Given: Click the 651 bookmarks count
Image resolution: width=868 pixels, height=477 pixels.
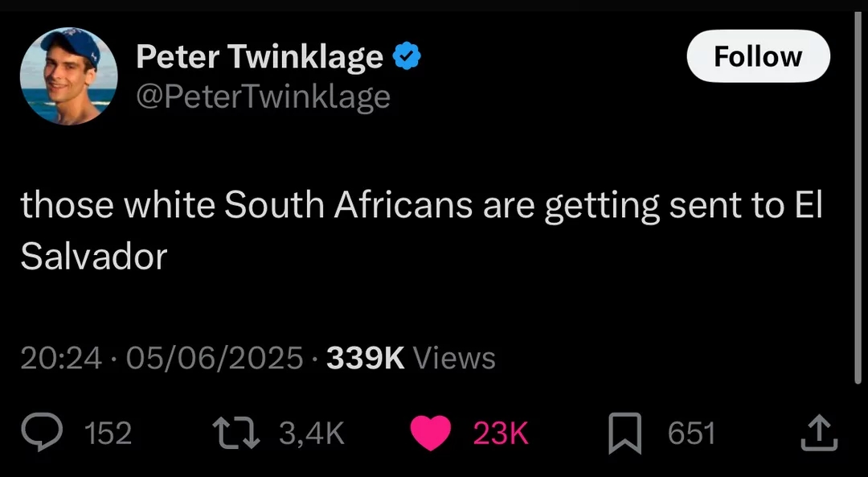Looking at the screenshot, I should tap(691, 434).
